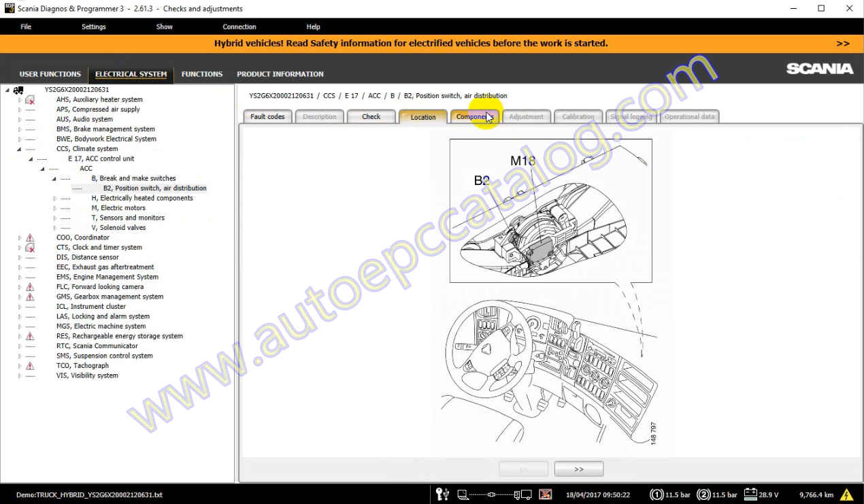Open the Connection menu
Screen dimensions: 864x504
point(239,27)
